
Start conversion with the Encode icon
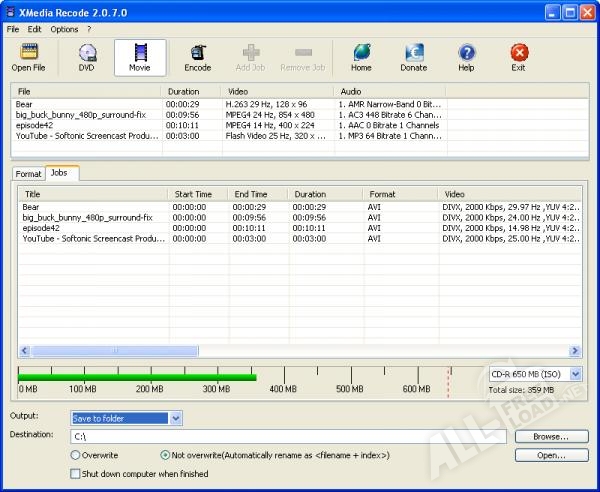point(198,53)
